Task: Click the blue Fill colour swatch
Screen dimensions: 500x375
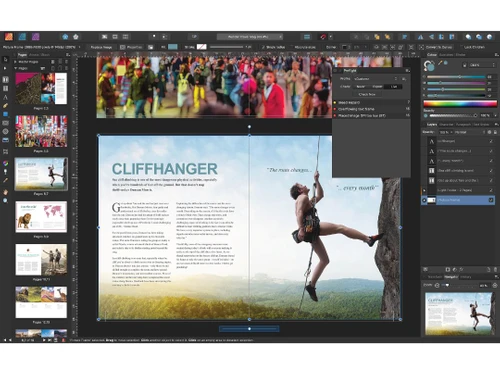Action: tap(173, 47)
